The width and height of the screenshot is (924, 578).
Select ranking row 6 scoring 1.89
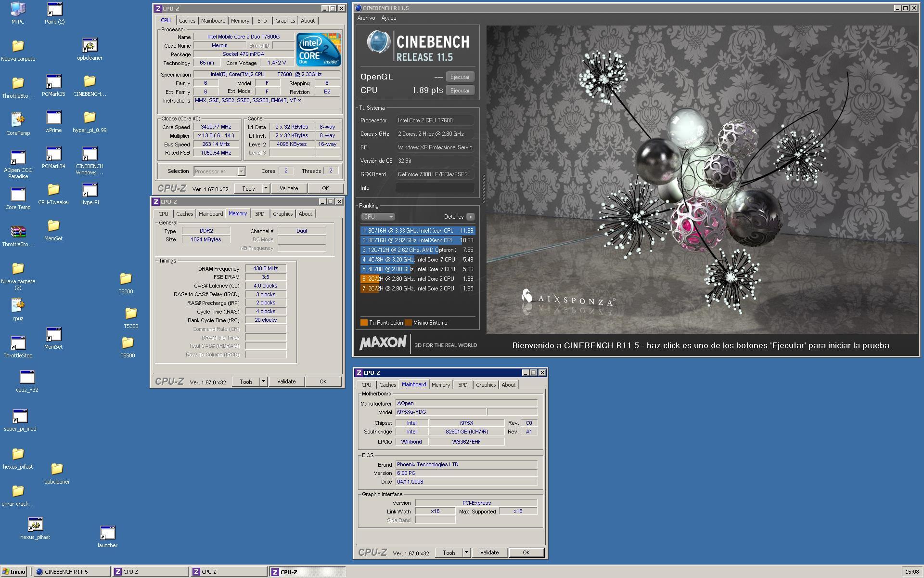point(418,279)
